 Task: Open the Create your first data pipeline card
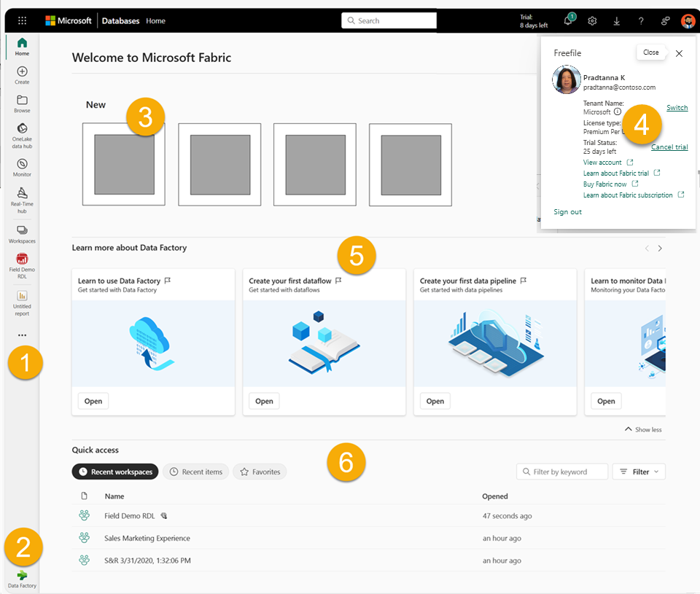point(435,401)
